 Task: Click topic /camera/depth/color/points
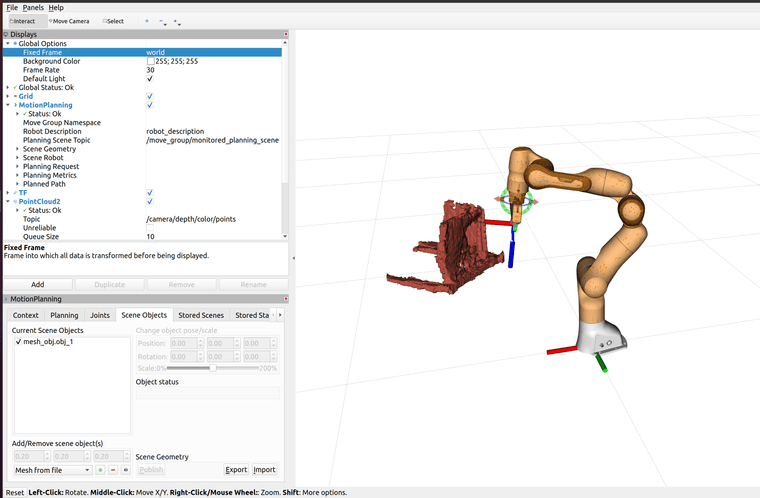[x=191, y=219]
